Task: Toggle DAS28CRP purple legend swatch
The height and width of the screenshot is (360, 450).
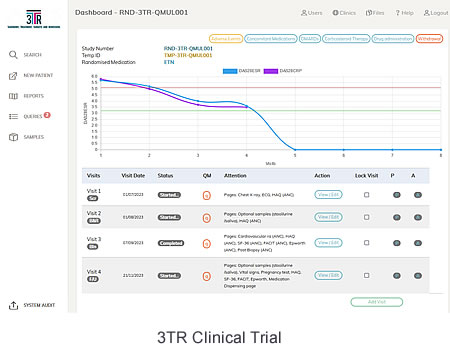Action: click(271, 71)
